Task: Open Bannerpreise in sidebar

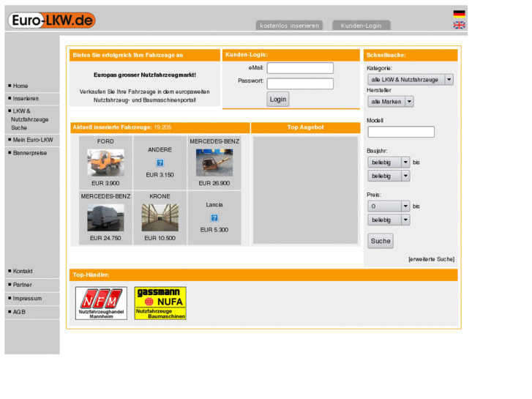Action: pos(30,153)
